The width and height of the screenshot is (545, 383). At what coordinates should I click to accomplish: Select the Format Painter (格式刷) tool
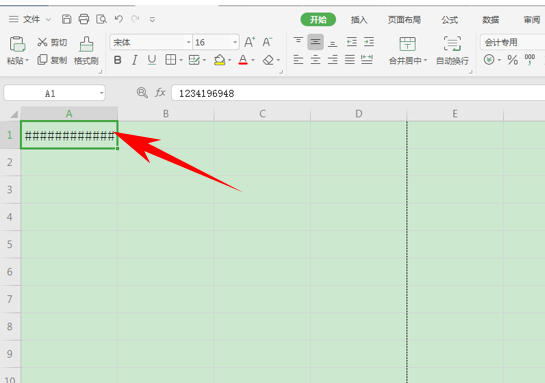[x=86, y=51]
